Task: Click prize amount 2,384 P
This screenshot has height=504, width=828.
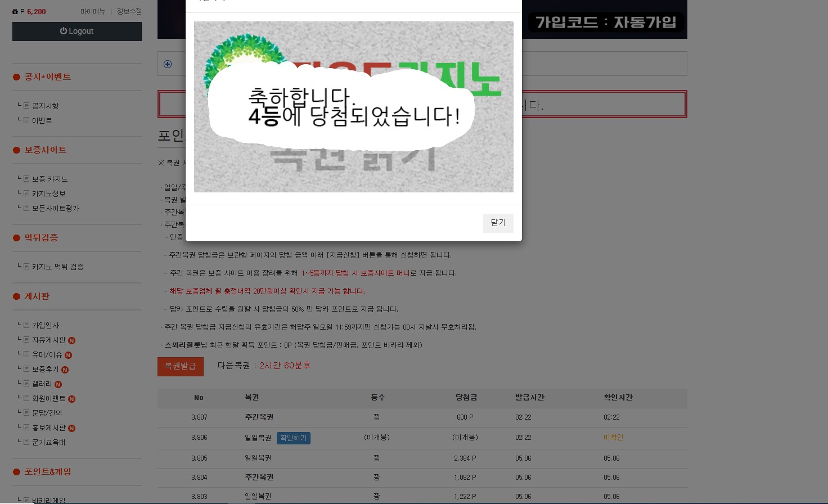Action: point(465,458)
